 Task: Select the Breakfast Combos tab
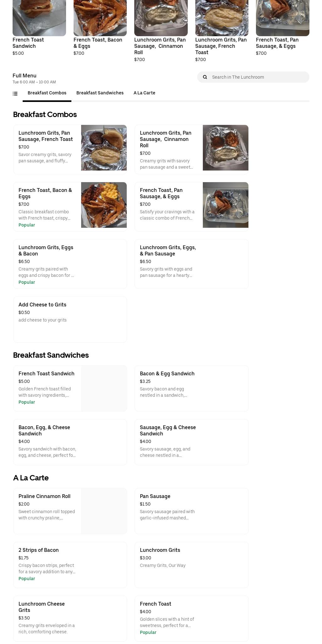click(x=47, y=93)
